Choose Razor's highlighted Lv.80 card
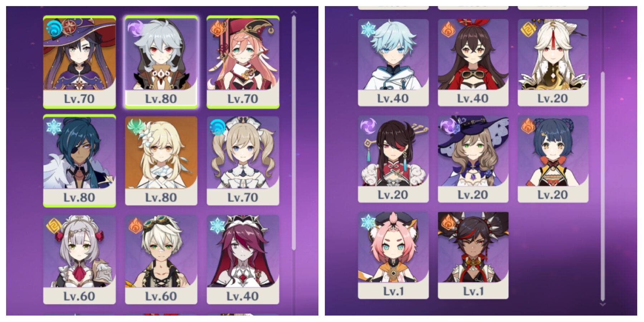Image resolution: width=644 pixels, height=322 pixels. 161,62
